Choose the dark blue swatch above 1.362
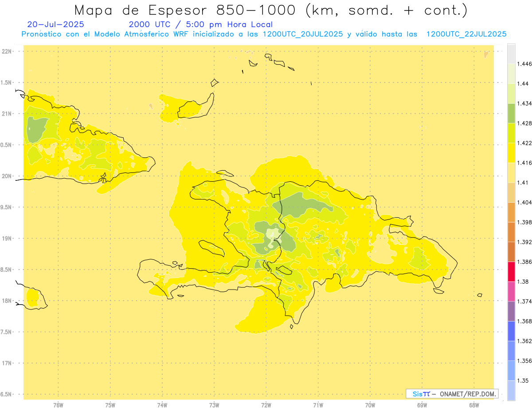This screenshot has width=532, height=411. point(511,331)
